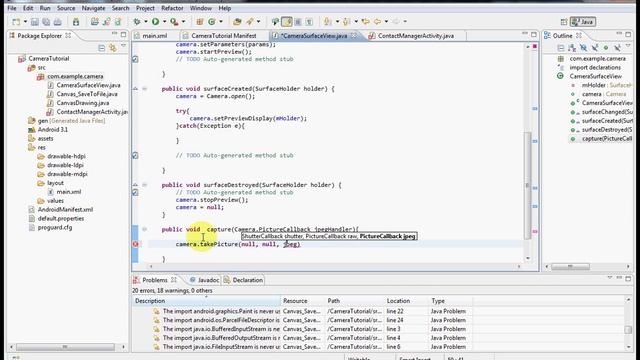
Task: Select Canvas_SaveToFile.java in Package Explorer
Action: point(87,94)
